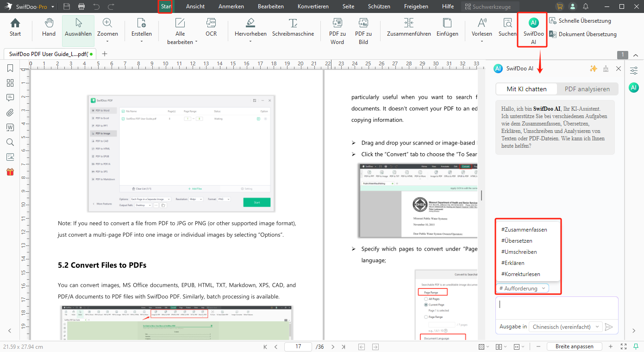Image resolution: width=644 pixels, height=352 pixels.
Task: Expand the Erstellen dropdown
Action: click(x=141, y=42)
